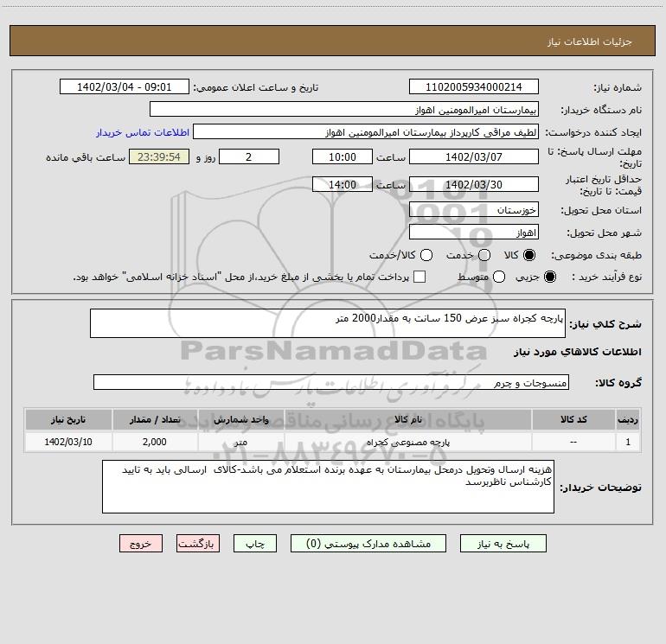Click the جزئیات اطلاعات نیاز page title
Image resolution: width=666 pixels, height=644 pixels.
pos(589,41)
